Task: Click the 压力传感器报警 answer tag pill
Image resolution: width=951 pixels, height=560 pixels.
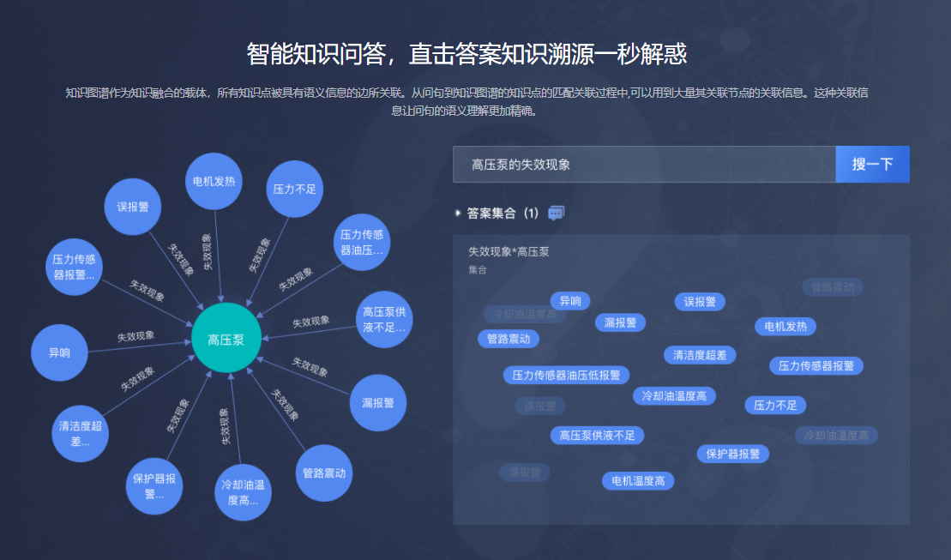Action: pyautogui.click(x=816, y=366)
